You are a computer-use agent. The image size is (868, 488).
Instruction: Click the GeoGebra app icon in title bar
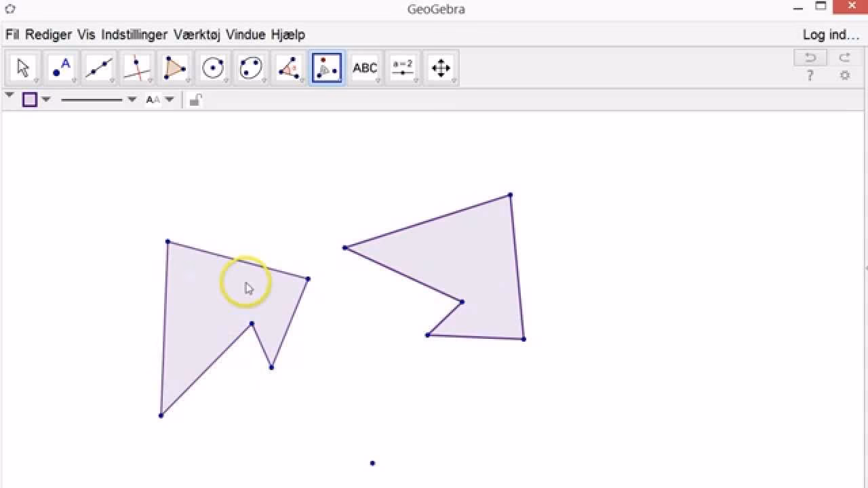pos(10,9)
